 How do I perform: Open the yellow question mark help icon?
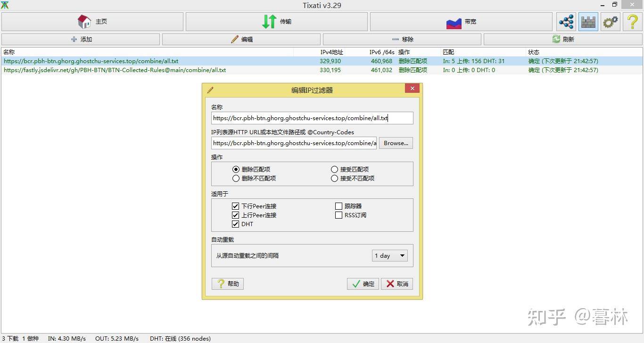click(x=632, y=22)
